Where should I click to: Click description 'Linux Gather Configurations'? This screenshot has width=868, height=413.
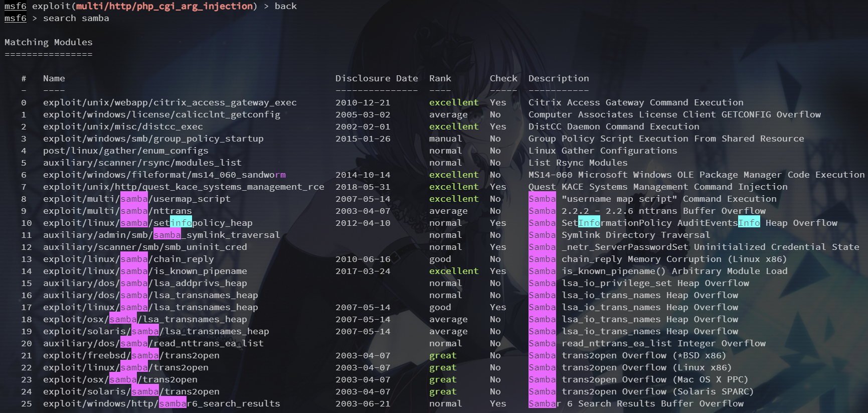(603, 151)
